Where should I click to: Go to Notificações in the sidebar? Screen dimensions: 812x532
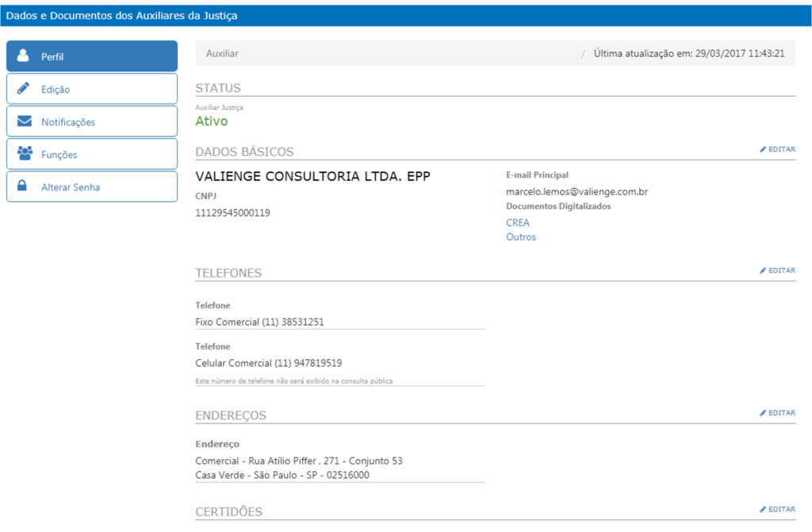pyautogui.click(x=92, y=121)
